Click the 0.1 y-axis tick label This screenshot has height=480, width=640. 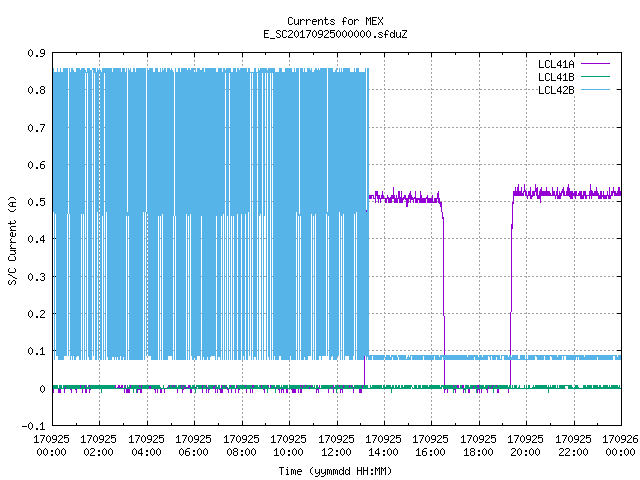(36, 351)
